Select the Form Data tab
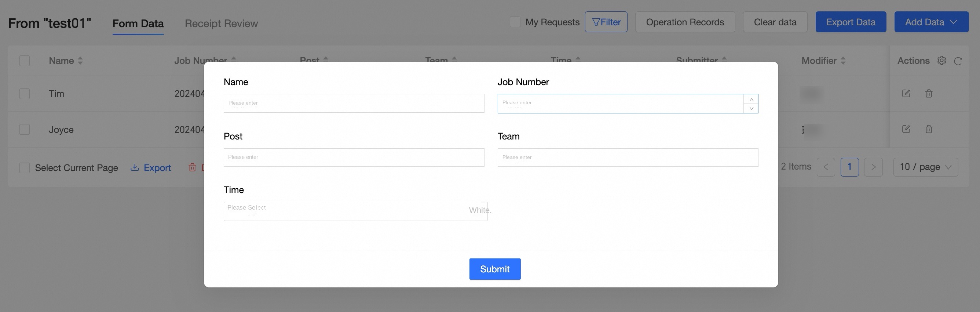 click(138, 23)
